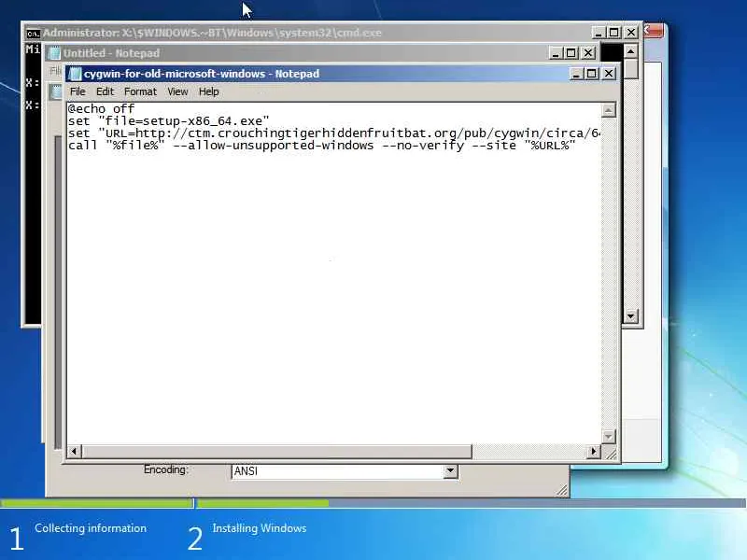
Task: Click the Notepad horizontal scrollbar left arrow
Action: point(74,451)
